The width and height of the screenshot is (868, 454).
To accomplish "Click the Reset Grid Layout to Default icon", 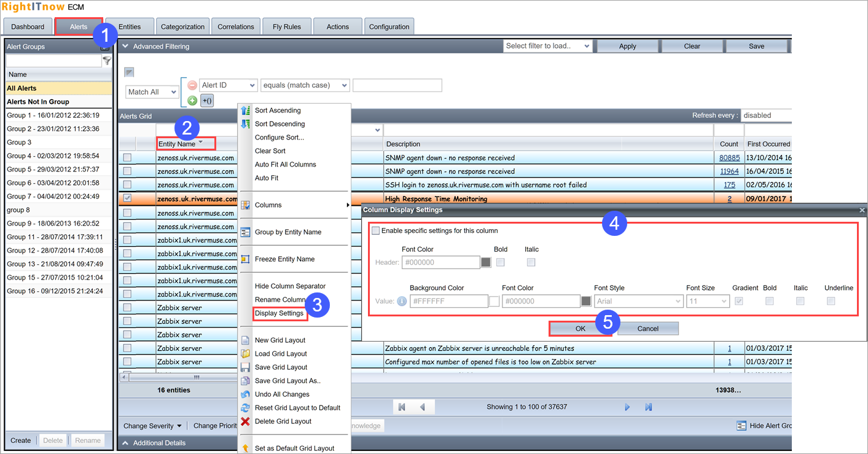I will [246, 408].
